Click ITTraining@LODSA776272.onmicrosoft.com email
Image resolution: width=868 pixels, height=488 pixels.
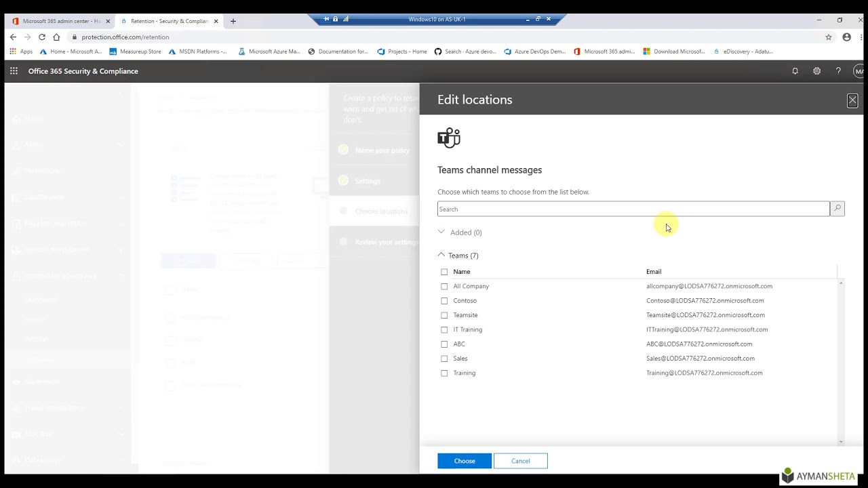pyautogui.click(x=707, y=329)
